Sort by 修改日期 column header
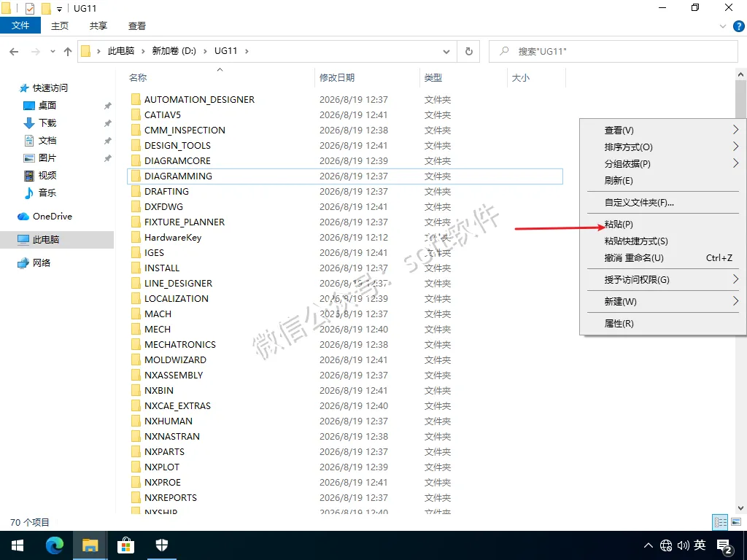The height and width of the screenshot is (560, 747). 337,77
